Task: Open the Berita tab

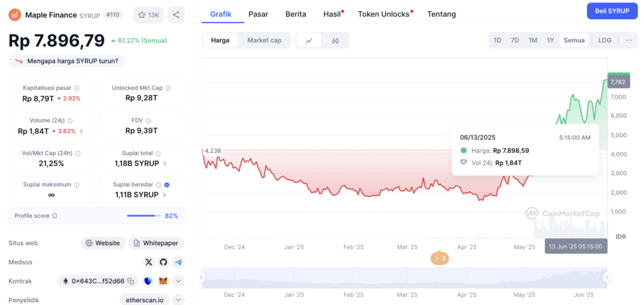Action: pos(296,14)
